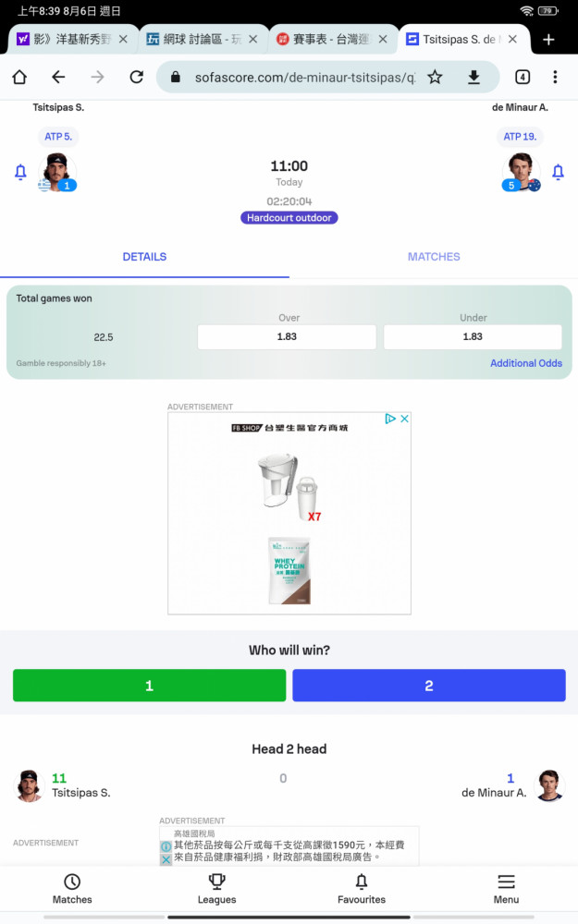
Task: Toggle de Minaur notification bell
Action: pyautogui.click(x=558, y=172)
